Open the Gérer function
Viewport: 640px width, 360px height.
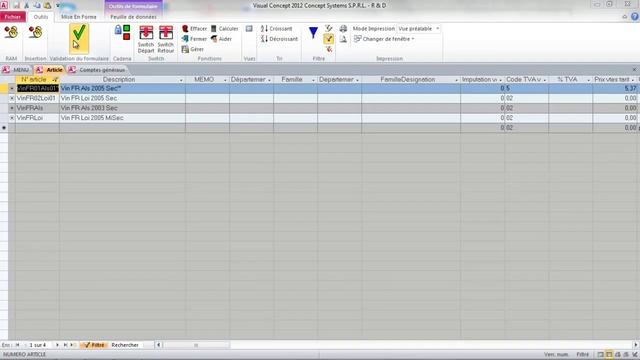(x=193, y=49)
